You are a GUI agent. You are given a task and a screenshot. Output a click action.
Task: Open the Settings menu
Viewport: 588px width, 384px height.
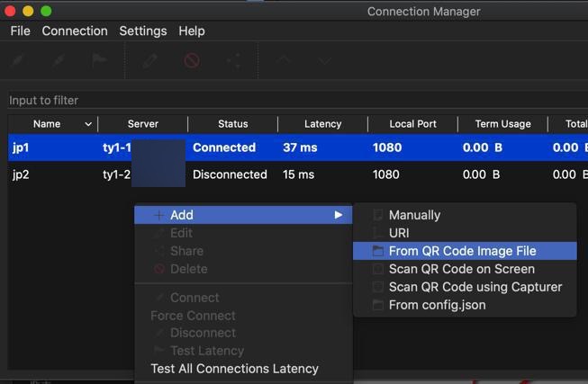[143, 31]
